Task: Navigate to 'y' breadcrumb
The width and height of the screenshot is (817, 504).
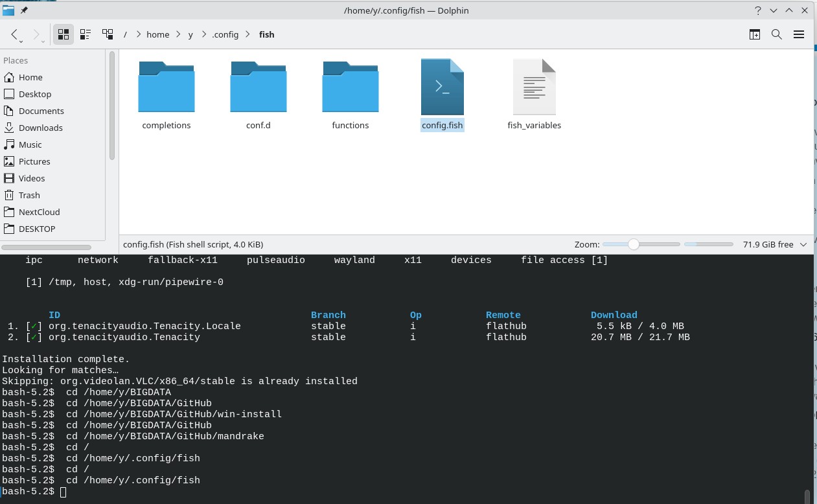Action: [x=190, y=35]
